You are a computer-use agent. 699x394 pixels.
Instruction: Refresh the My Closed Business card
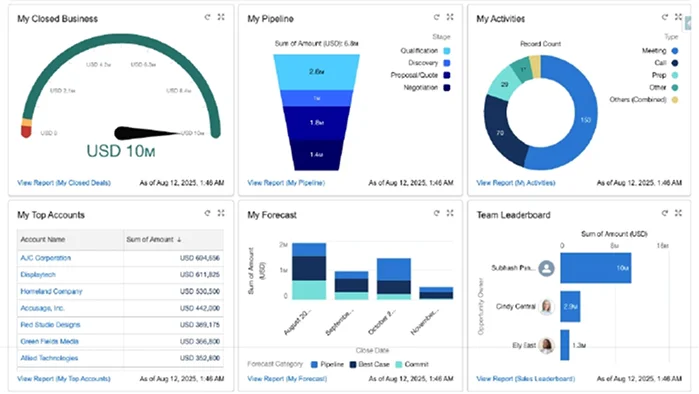[x=207, y=17]
